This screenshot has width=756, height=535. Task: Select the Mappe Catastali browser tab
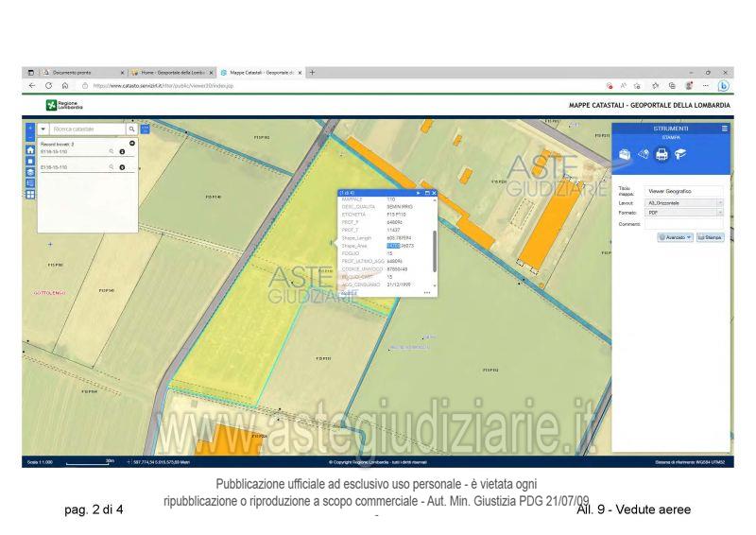pyautogui.click(x=262, y=73)
